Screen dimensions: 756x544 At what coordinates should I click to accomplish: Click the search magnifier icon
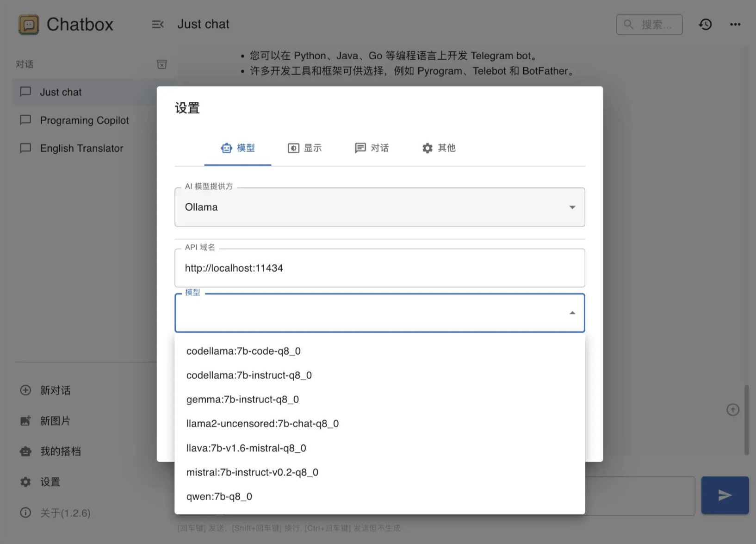628,24
